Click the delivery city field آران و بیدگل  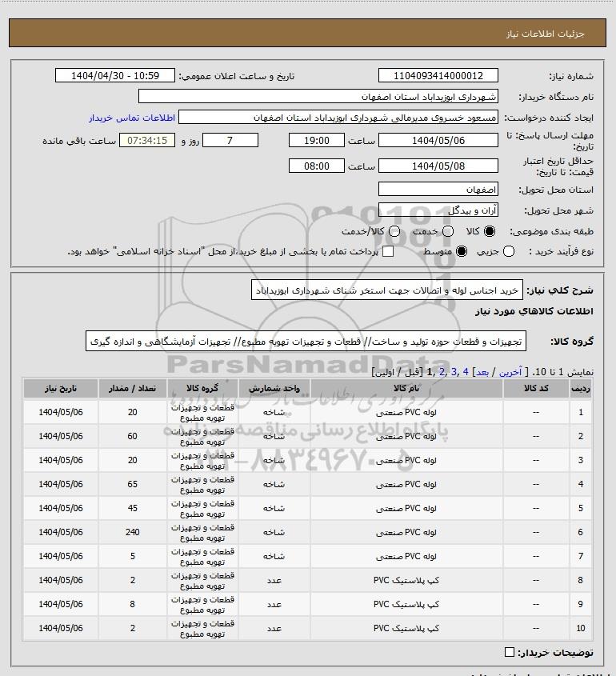(x=438, y=210)
